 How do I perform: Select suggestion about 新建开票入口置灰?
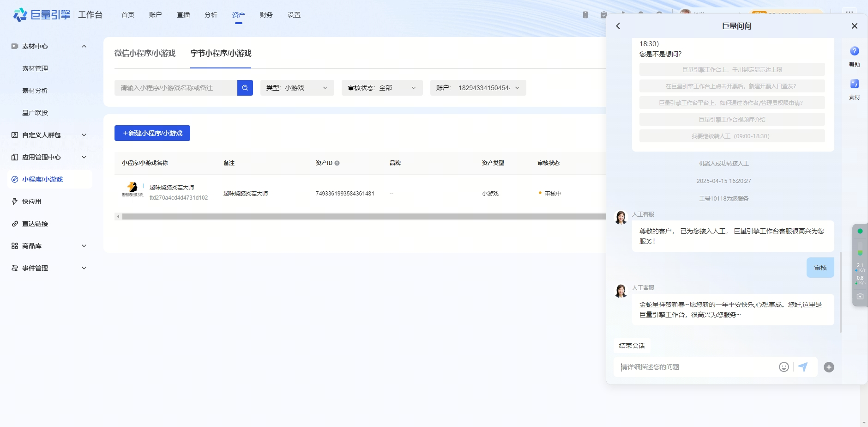pyautogui.click(x=732, y=86)
